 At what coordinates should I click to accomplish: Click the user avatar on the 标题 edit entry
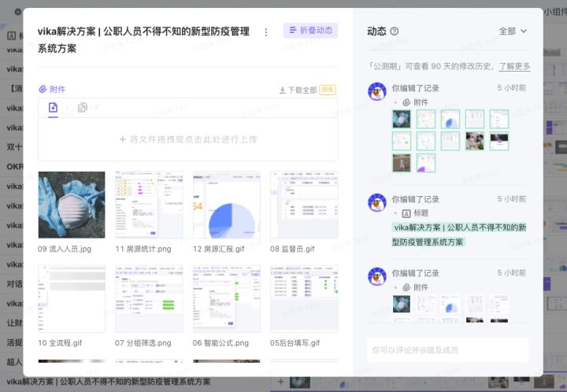point(377,202)
